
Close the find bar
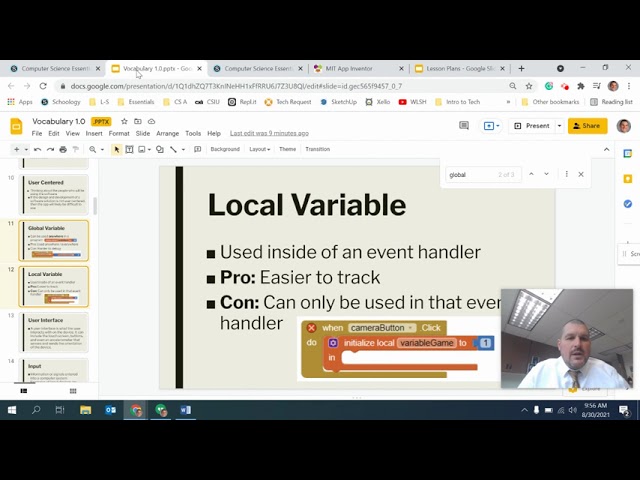click(581, 174)
